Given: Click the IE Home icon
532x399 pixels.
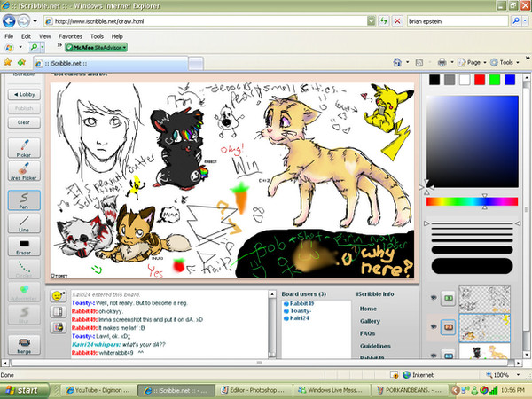Looking at the screenshot, I should [397, 62].
